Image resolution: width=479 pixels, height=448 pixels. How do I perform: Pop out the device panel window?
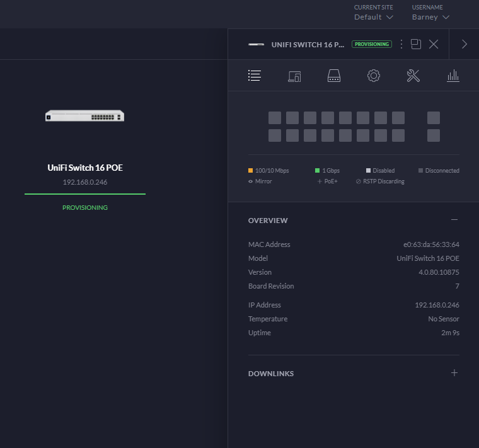416,44
